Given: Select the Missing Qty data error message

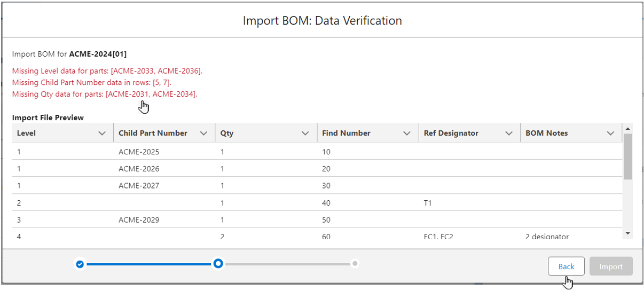Looking at the screenshot, I should [x=105, y=95].
